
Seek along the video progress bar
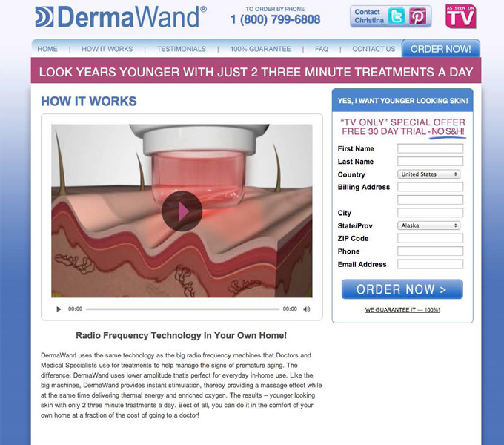pos(182,309)
